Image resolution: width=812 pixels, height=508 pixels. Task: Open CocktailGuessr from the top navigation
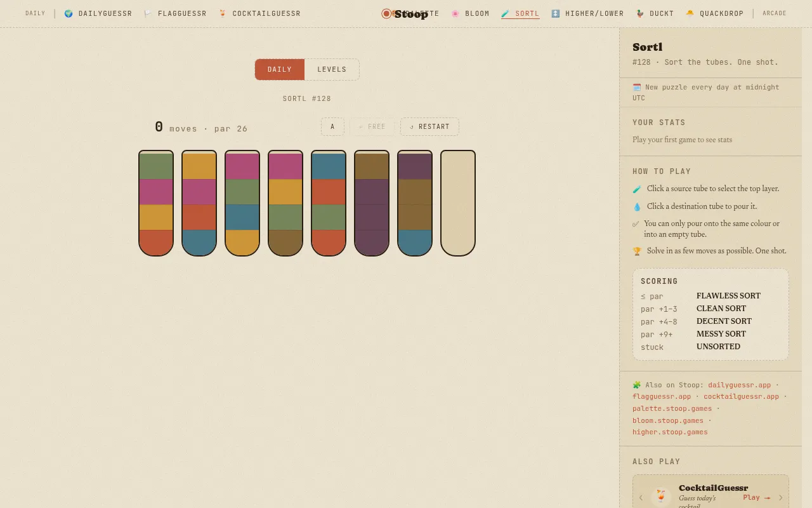[x=259, y=13]
